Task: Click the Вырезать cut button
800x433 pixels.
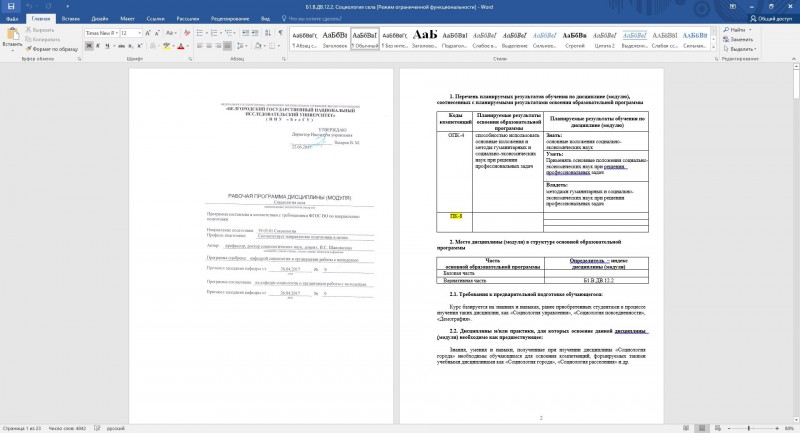Action: pos(40,30)
